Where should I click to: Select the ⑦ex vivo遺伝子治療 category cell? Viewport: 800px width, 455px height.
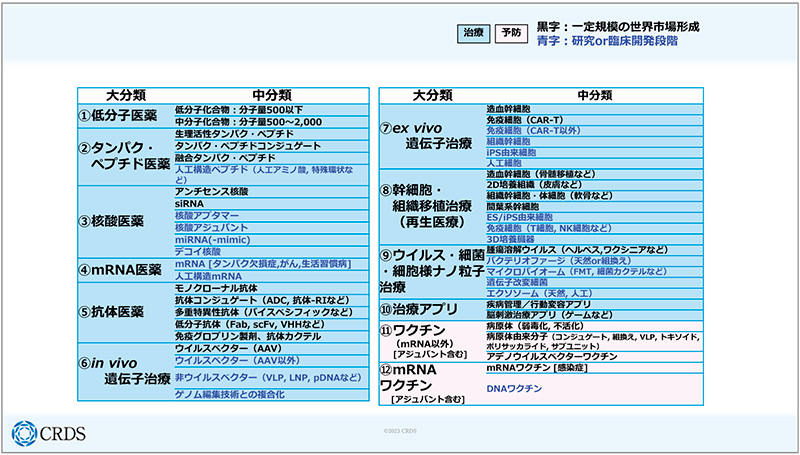pos(430,135)
